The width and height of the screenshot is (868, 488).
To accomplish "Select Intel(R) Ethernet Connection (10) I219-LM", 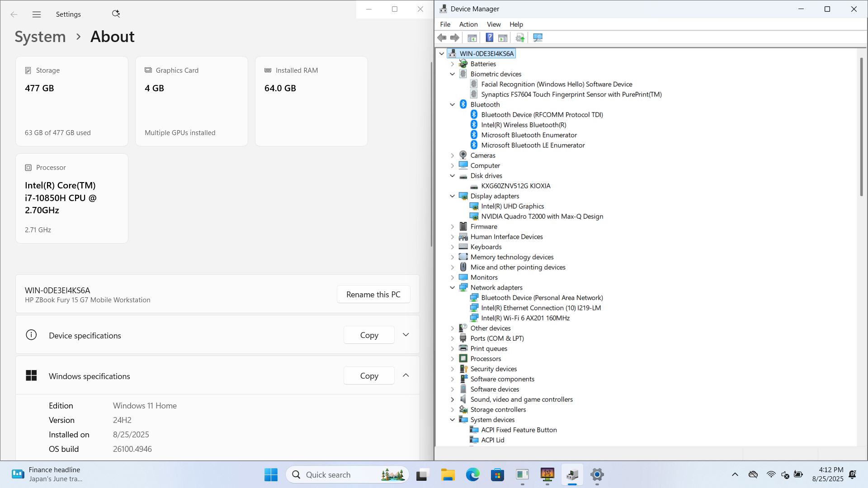I will [x=541, y=308].
